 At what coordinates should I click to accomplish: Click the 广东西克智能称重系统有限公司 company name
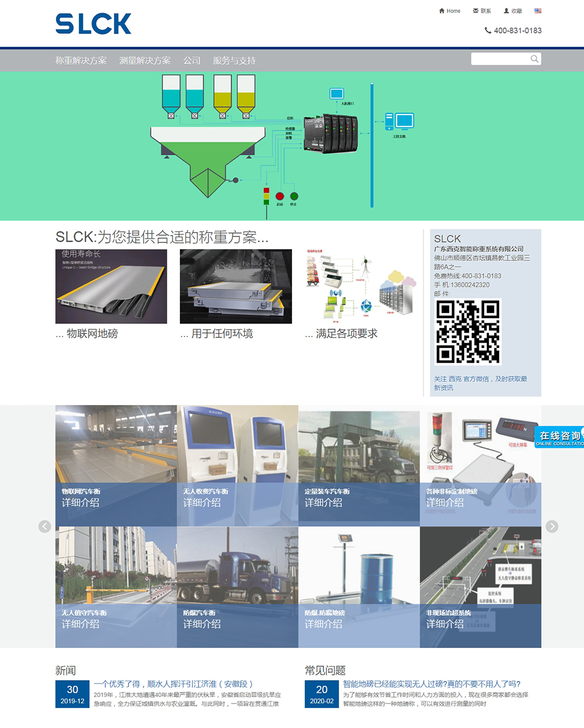479,249
